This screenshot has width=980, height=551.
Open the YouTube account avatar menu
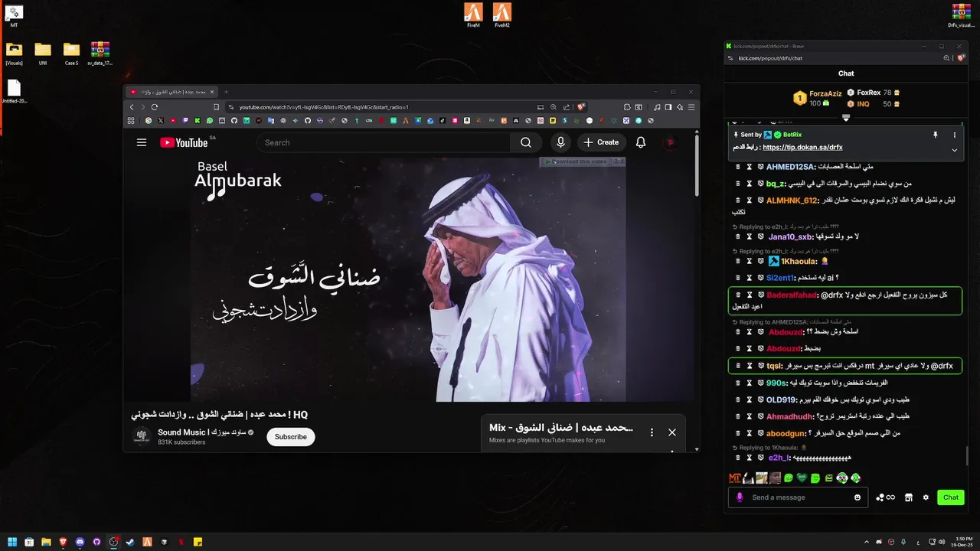[x=670, y=142]
